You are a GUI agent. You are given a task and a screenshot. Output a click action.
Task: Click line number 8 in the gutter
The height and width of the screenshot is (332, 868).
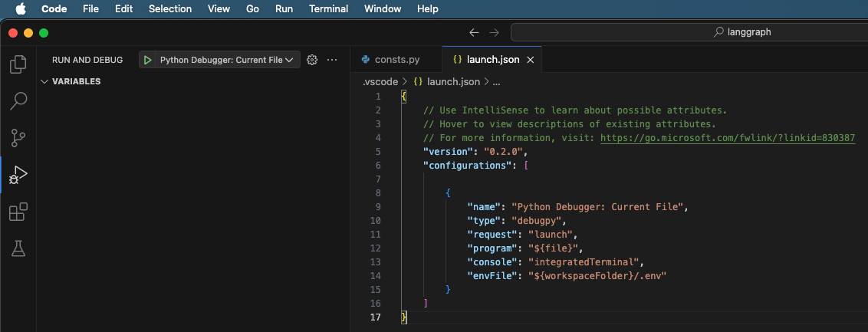coord(378,193)
